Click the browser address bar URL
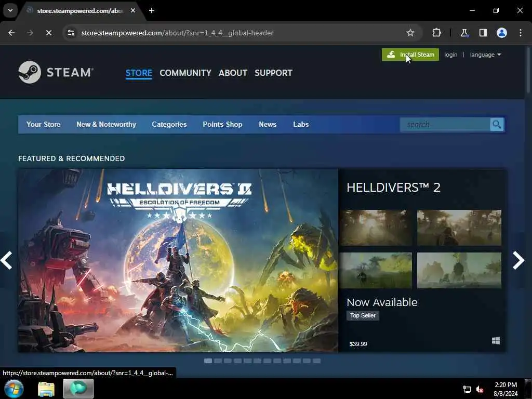The image size is (532, 399). [177, 33]
